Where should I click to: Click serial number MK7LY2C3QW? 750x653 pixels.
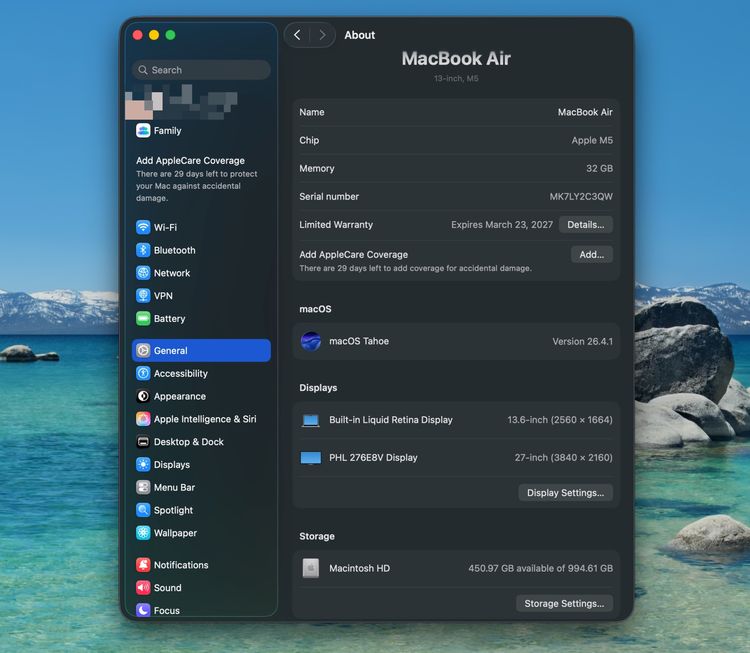tap(581, 197)
